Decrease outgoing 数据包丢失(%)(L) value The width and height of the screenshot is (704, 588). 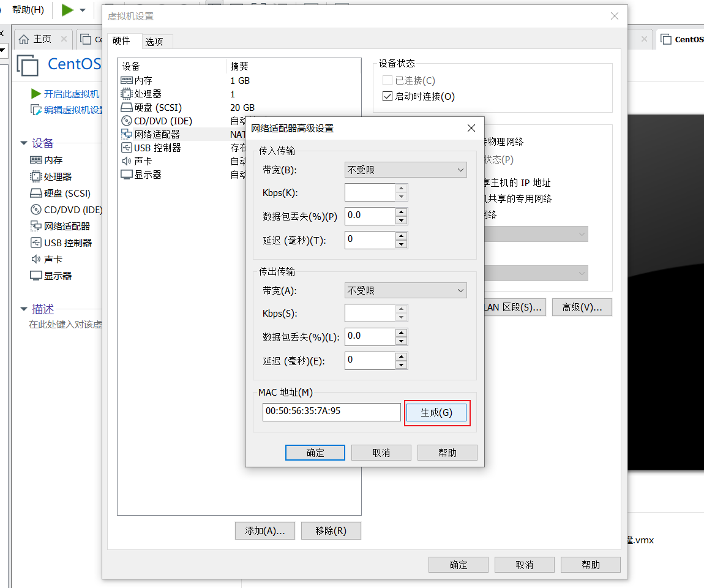402,341
